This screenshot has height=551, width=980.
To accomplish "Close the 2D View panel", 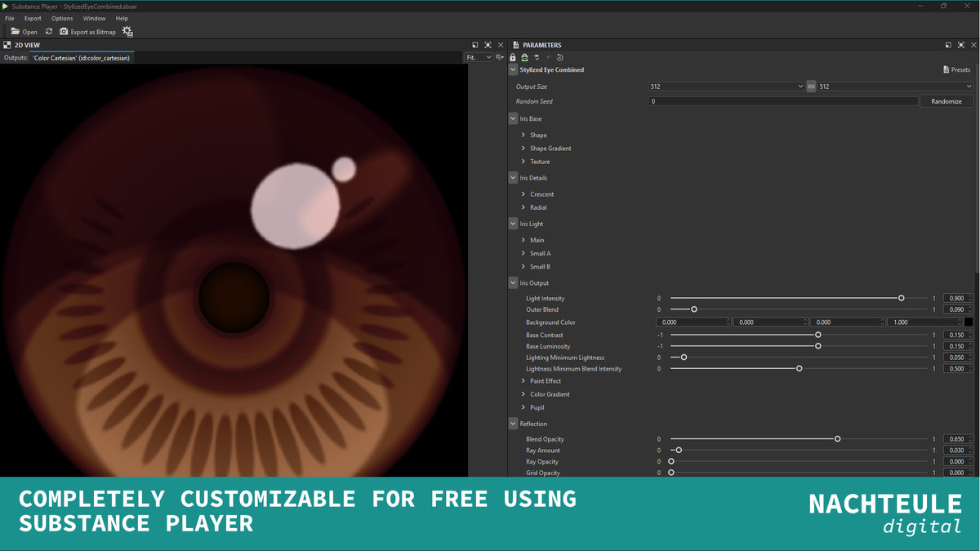I will click(501, 45).
